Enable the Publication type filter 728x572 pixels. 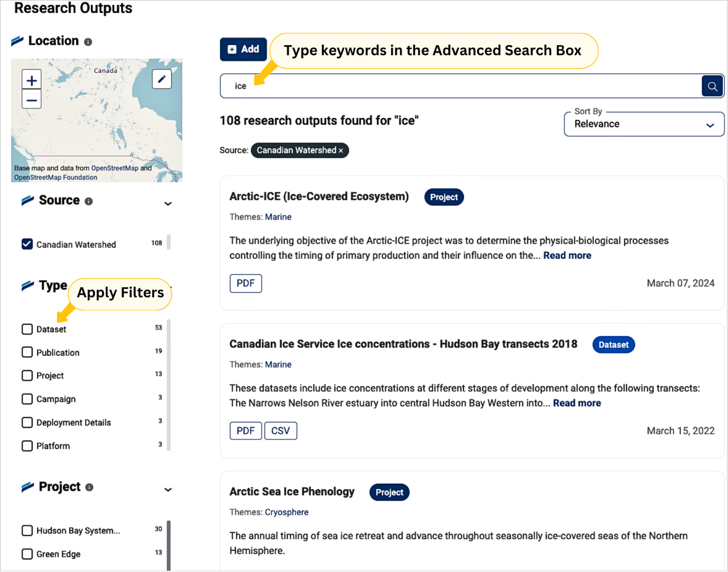click(x=27, y=352)
